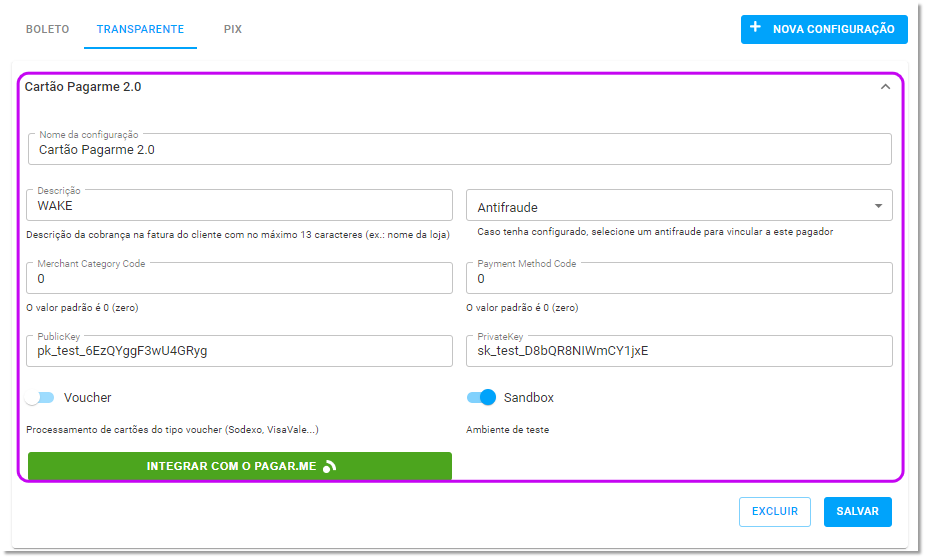Click INTEGRAR COM O PAGAR.ME button
Viewport: 925px width, 558px height.
240,466
